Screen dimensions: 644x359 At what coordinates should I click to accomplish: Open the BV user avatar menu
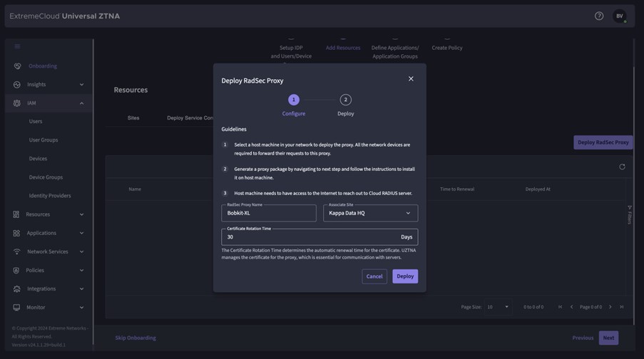click(619, 16)
